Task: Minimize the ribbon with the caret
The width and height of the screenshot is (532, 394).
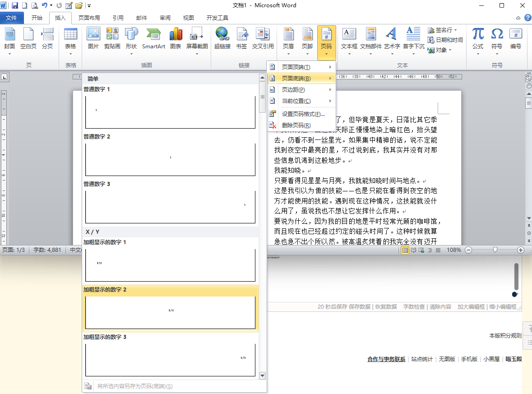Action: pos(518,18)
